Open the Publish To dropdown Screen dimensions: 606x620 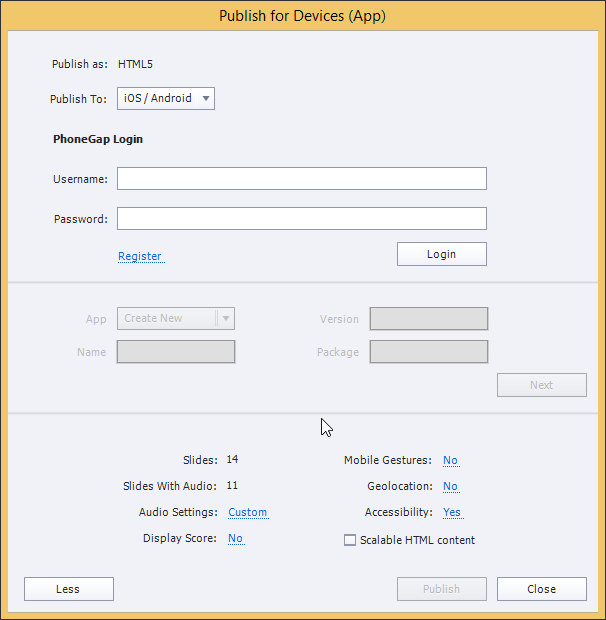166,98
